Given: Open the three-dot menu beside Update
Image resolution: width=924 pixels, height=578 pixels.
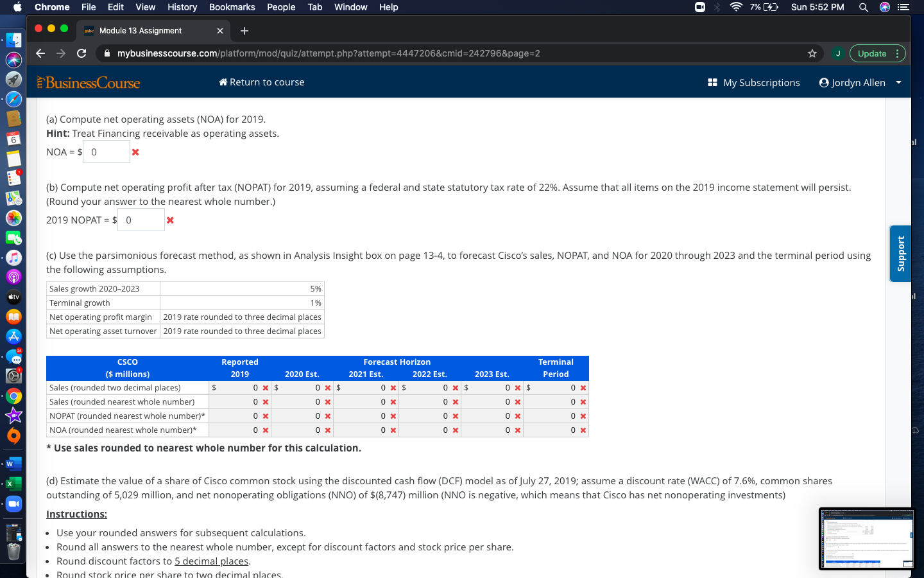Looking at the screenshot, I should (897, 53).
